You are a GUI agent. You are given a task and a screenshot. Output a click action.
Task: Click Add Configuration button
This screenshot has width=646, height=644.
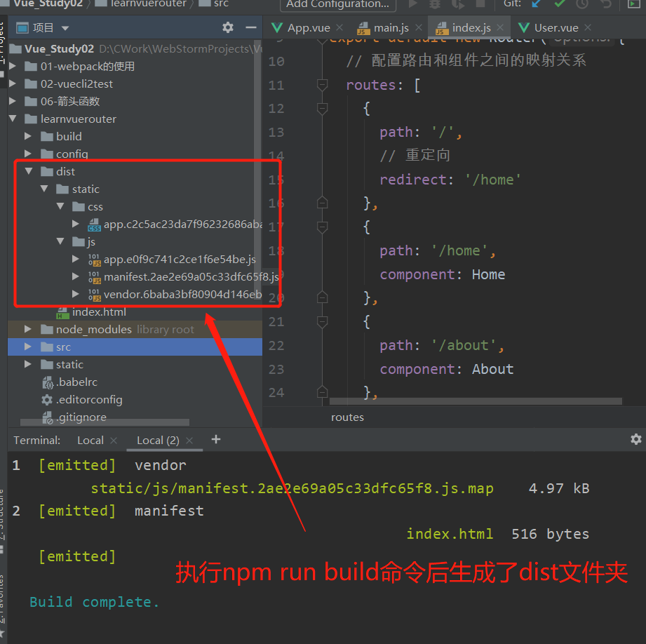point(338,4)
